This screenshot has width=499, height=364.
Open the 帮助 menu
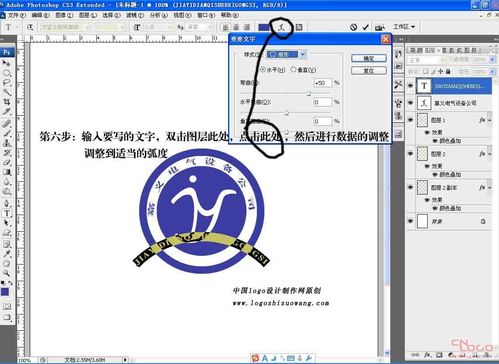(x=229, y=15)
